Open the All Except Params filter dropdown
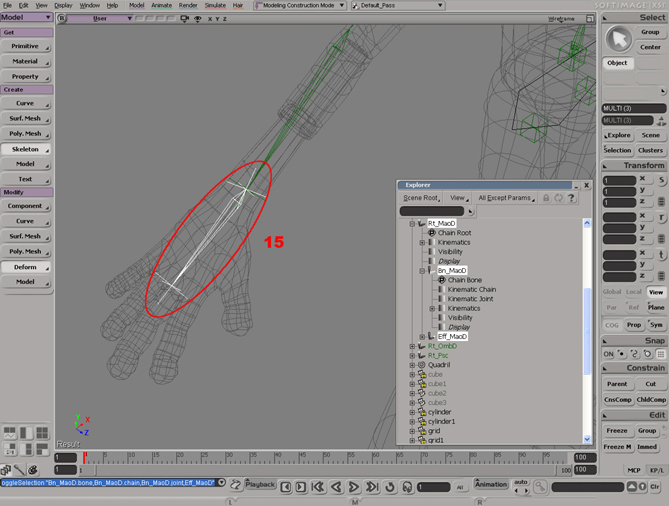This screenshot has height=506, width=669. point(506,198)
